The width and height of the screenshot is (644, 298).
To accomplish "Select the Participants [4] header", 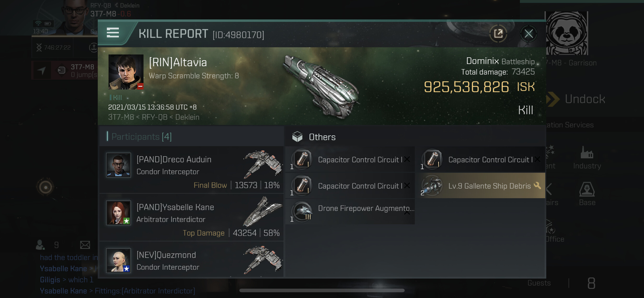I will click(141, 137).
